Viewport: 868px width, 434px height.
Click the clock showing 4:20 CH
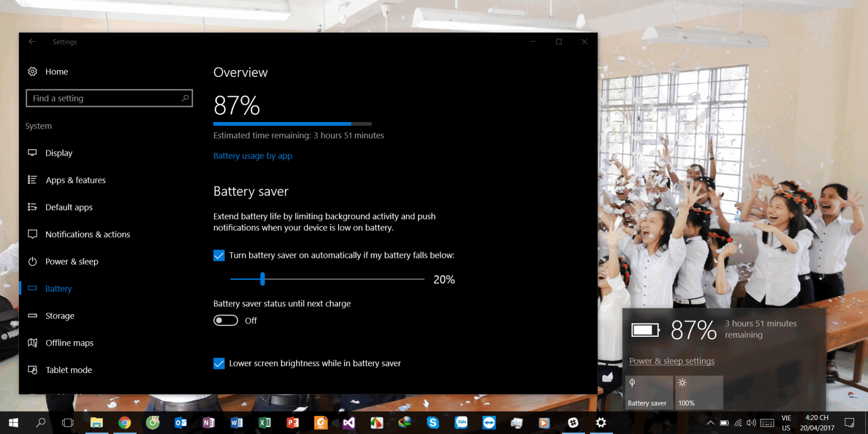tap(817, 423)
